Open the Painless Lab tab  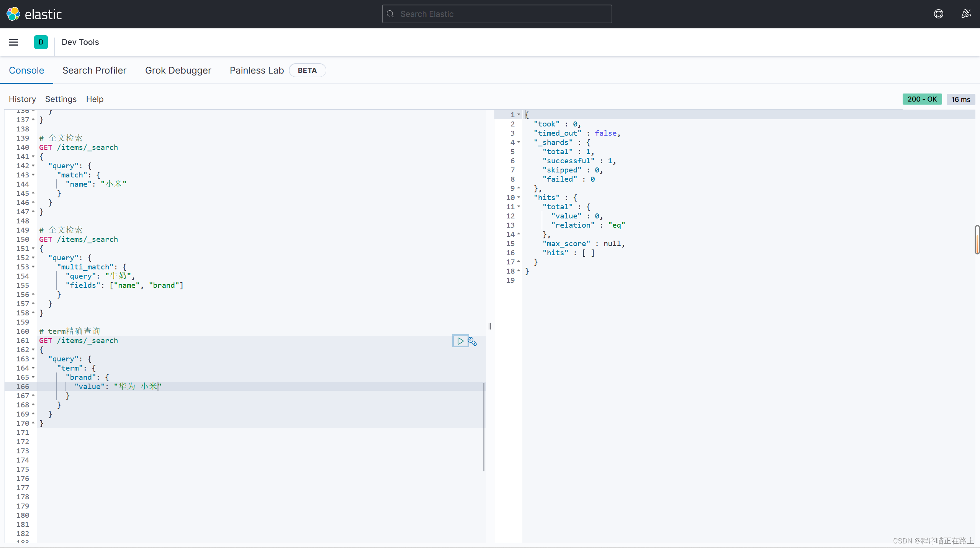coord(257,71)
